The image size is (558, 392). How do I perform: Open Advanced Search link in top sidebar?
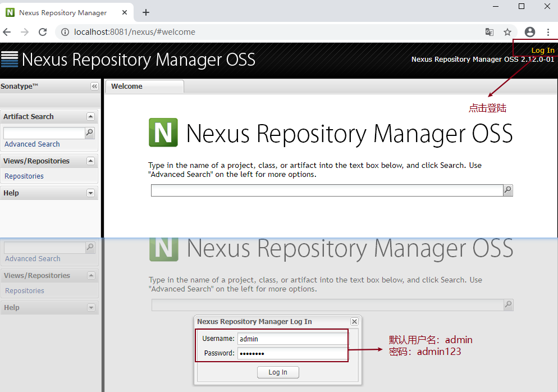[32, 144]
